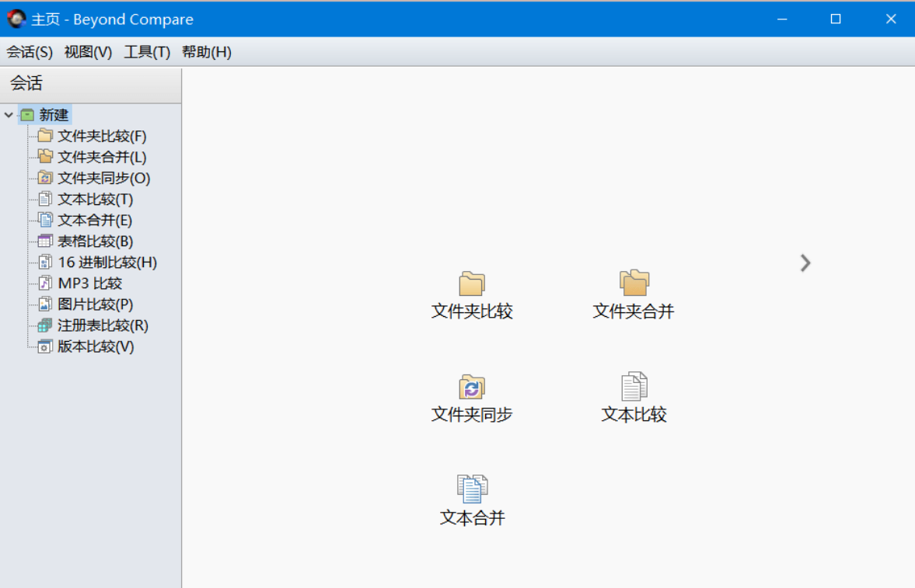Select 注册表比较(R) in session tree

click(103, 325)
